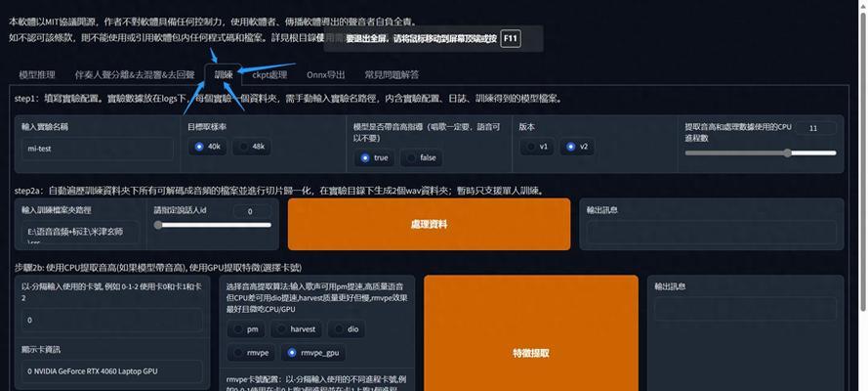Select the rmvpe pitch extraction algorithm

tap(251, 353)
